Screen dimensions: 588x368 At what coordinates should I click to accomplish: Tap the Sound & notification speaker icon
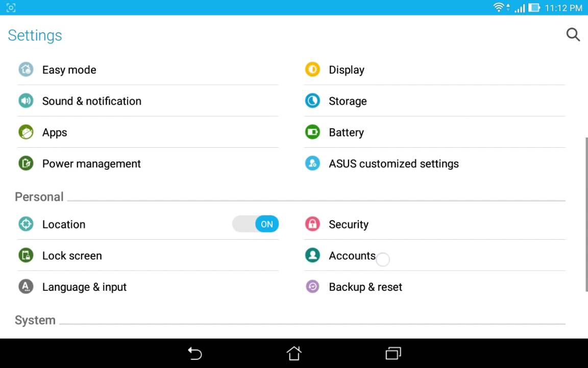click(26, 101)
